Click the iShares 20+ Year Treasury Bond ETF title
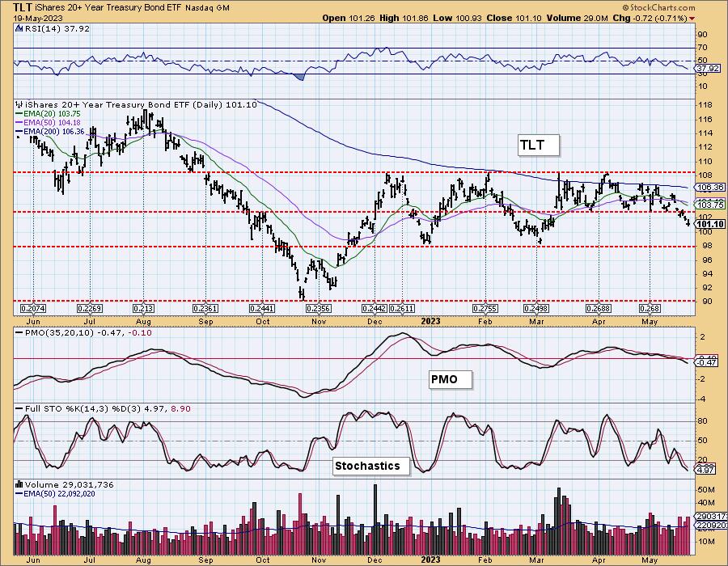The width and height of the screenshot is (728, 566). point(109,8)
